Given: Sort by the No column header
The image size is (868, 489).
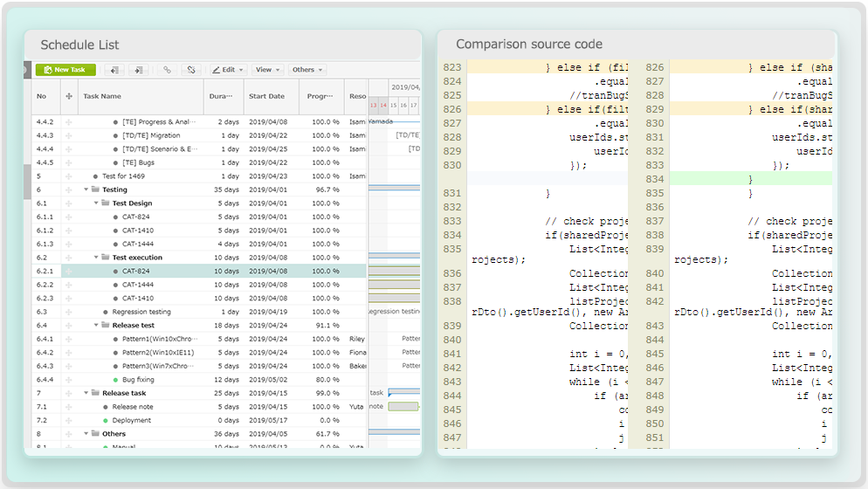Looking at the screenshot, I should coord(42,96).
